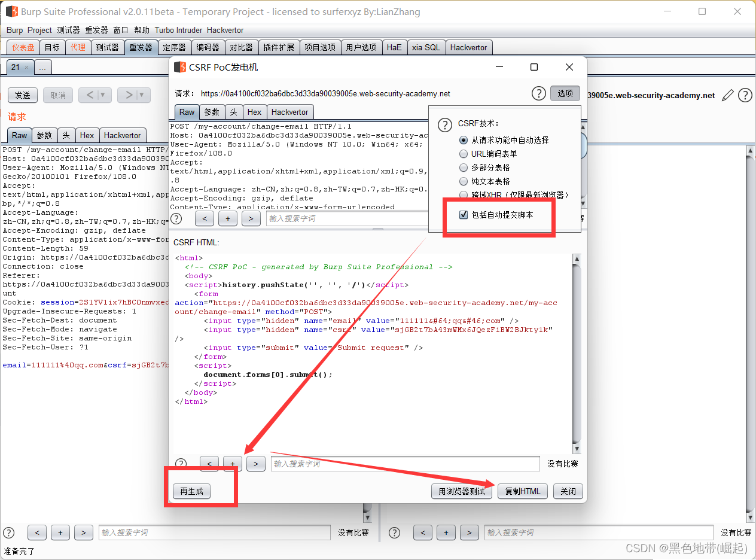Open help next to the 选项 button
The width and height of the screenshot is (756, 560).
pos(539,93)
